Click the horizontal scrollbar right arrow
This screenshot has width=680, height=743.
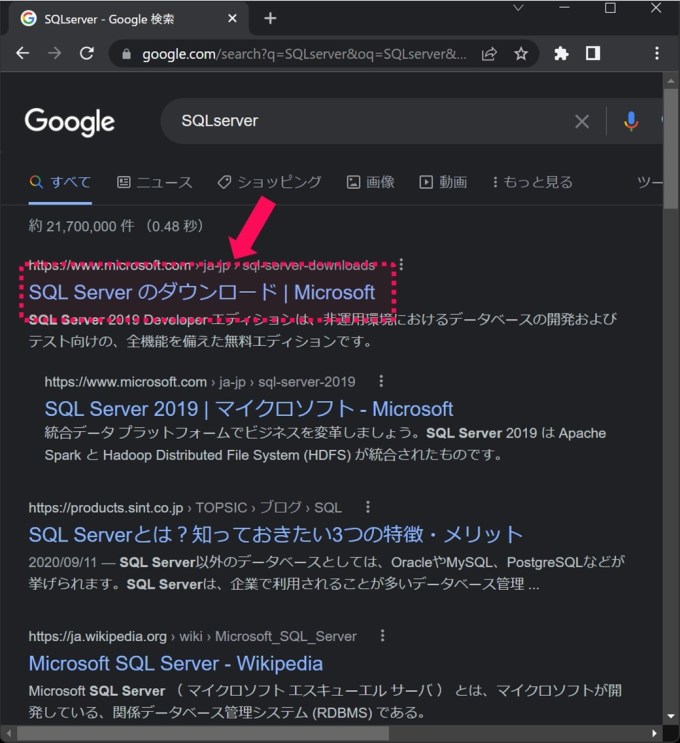coord(655,734)
